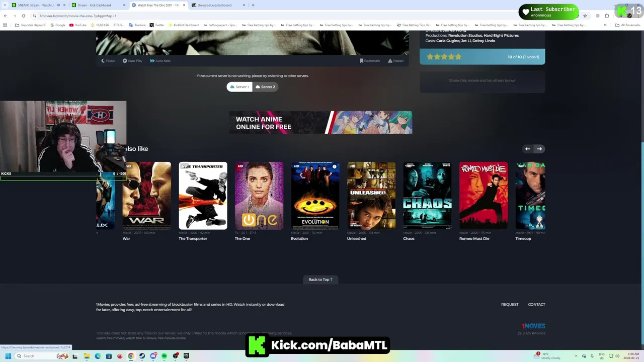Open Chrome from the taskbar

[x=131, y=356]
